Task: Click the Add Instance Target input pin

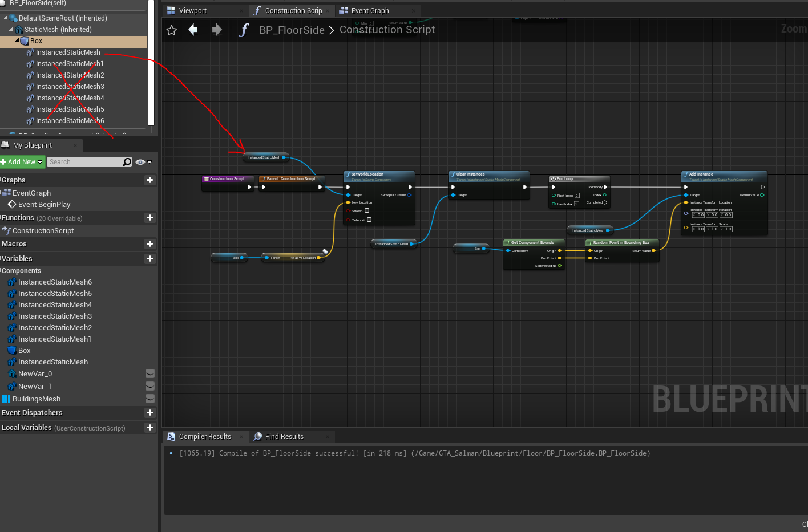Action: pyautogui.click(x=686, y=195)
